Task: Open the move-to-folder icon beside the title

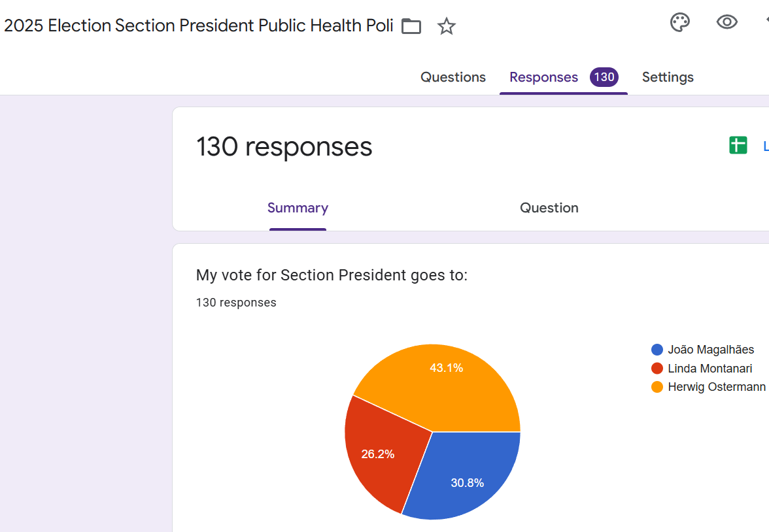Action: [411, 26]
